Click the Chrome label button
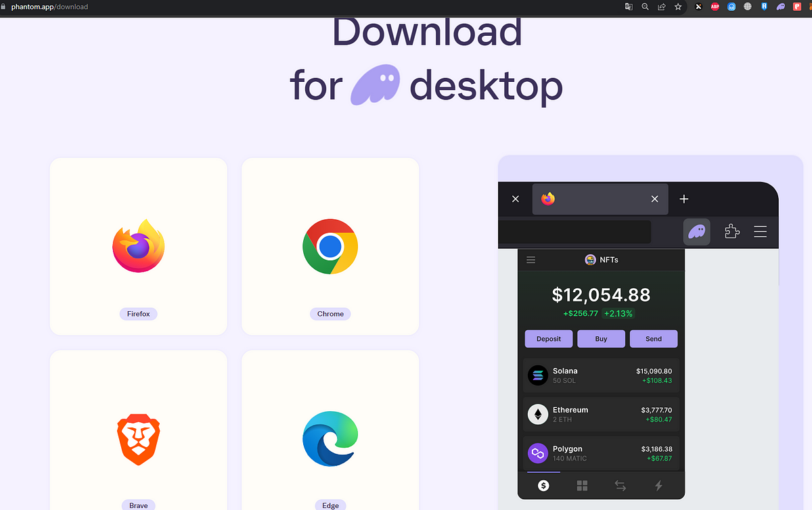This screenshot has height=510, width=812. tap(330, 314)
